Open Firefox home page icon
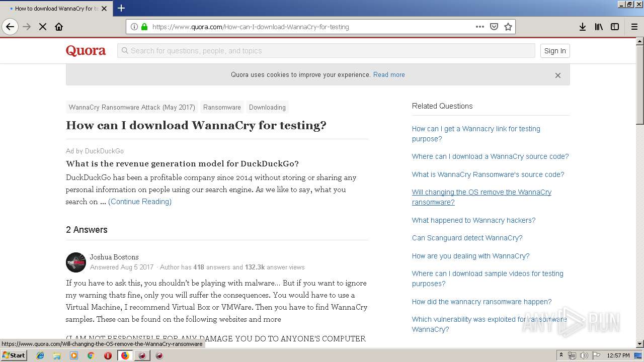 59,27
